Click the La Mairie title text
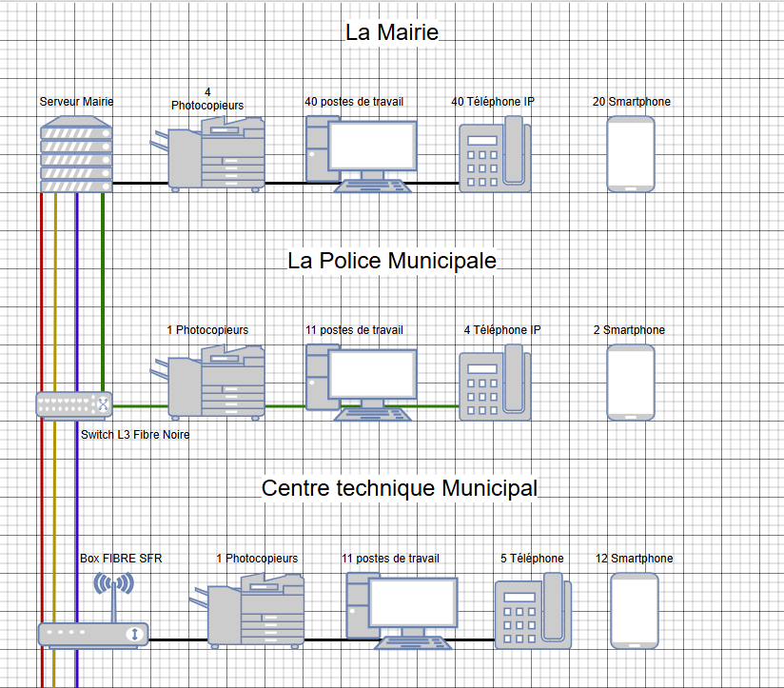The image size is (784, 688). [392, 32]
